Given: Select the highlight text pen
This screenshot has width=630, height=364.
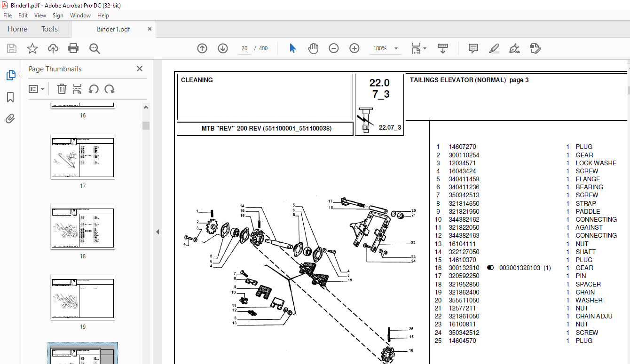Looking at the screenshot, I should (x=494, y=48).
